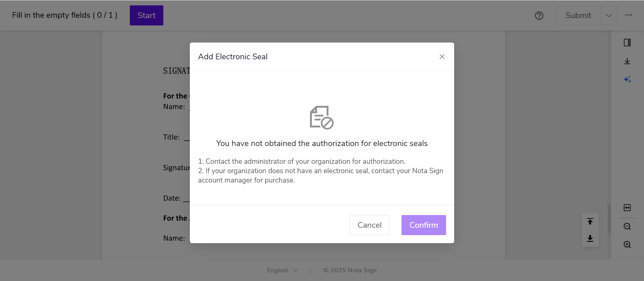Jump to the top of the document
The width and height of the screenshot is (644, 281).
(x=590, y=221)
